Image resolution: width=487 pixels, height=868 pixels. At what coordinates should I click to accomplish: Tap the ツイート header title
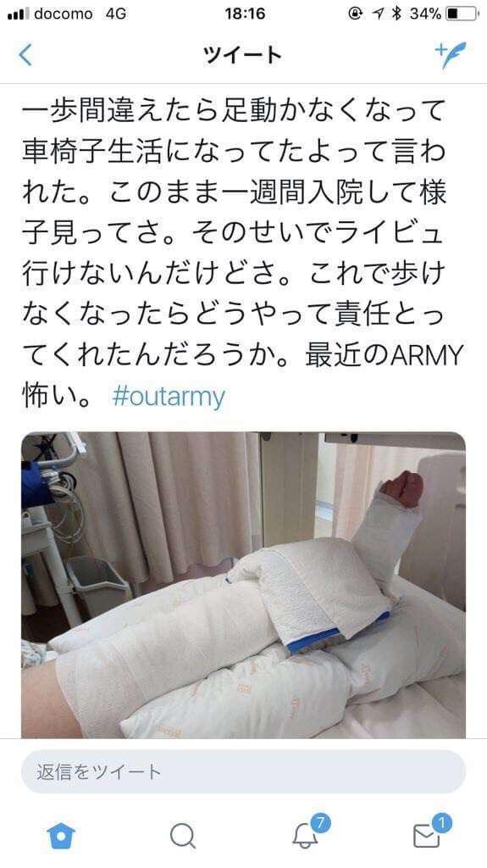242,55
